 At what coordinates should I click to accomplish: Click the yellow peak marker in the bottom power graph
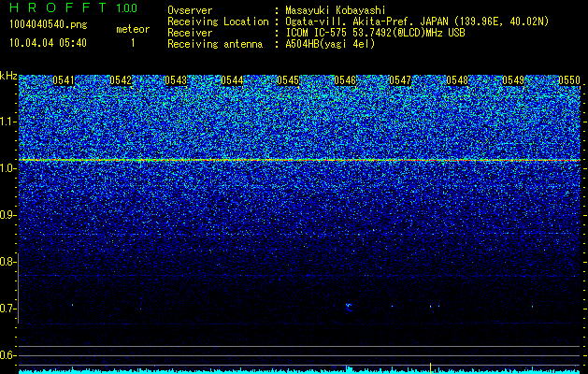[x=430, y=368]
